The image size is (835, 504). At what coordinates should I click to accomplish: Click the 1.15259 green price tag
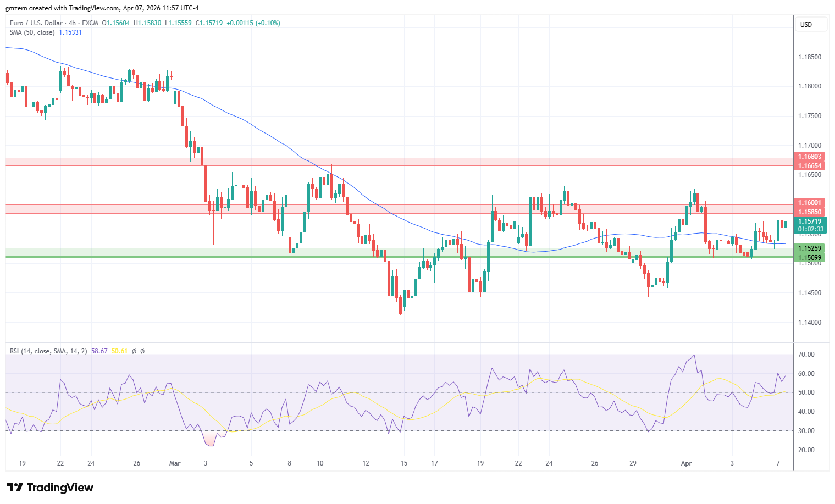click(x=810, y=248)
